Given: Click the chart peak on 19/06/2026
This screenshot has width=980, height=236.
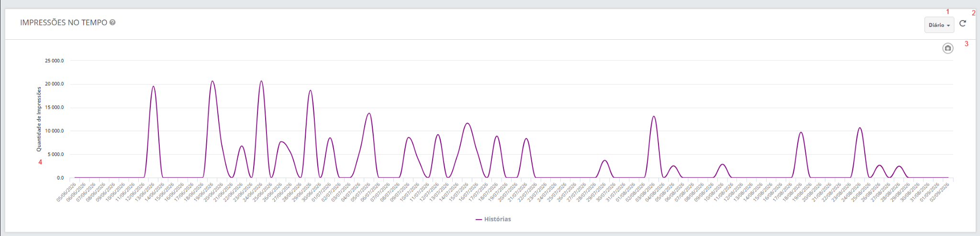Looking at the screenshot, I should tap(212, 81).
